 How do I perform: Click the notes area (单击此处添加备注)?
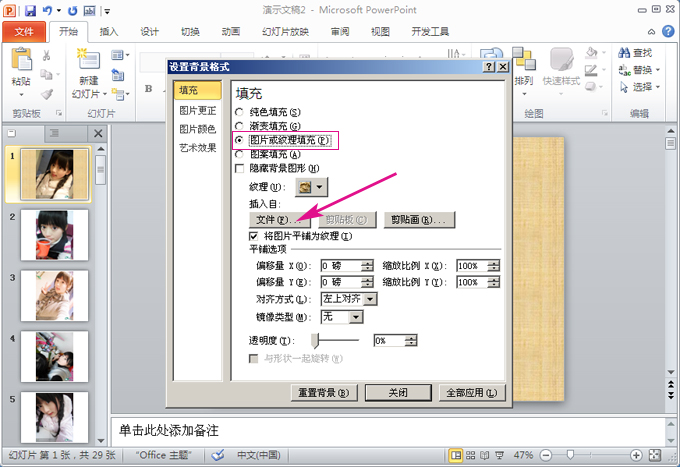[388, 431]
